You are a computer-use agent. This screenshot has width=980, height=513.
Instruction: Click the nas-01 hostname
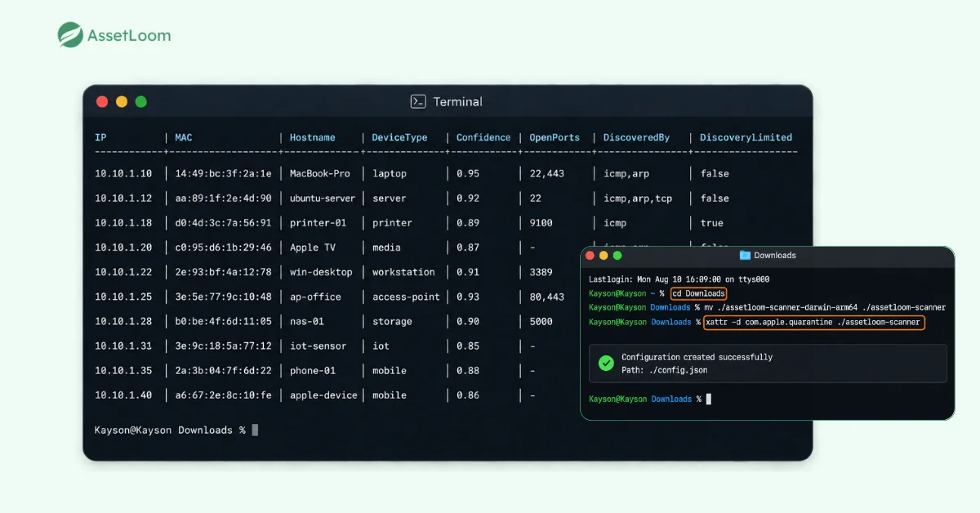(x=307, y=322)
